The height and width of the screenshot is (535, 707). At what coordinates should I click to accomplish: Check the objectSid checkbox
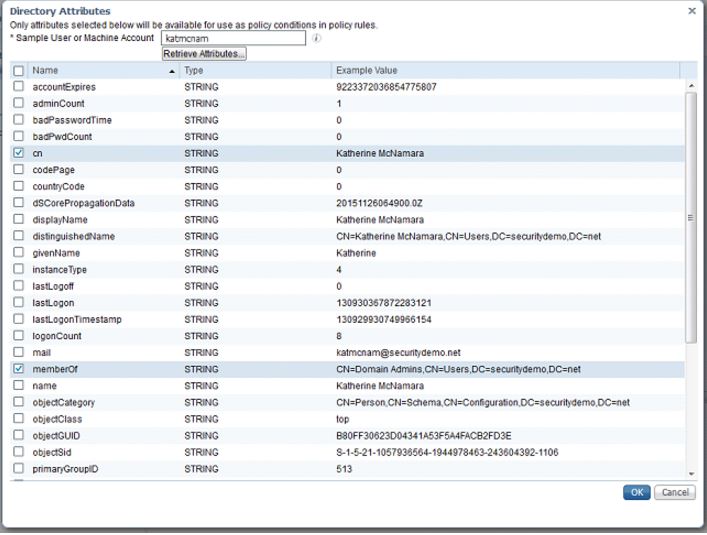[18, 452]
